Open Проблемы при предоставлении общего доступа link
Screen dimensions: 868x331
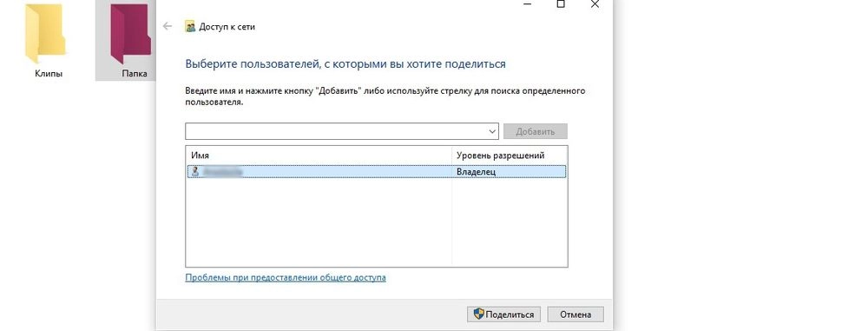pos(285,277)
